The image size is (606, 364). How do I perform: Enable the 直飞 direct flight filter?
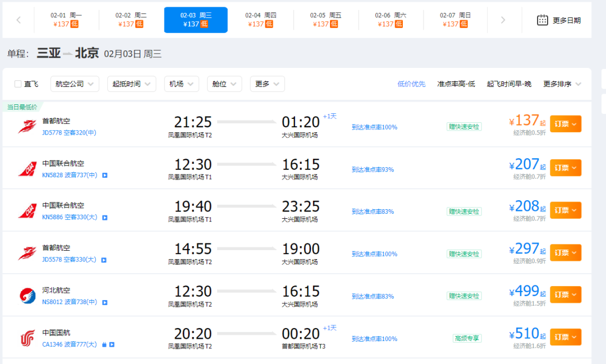click(x=17, y=84)
